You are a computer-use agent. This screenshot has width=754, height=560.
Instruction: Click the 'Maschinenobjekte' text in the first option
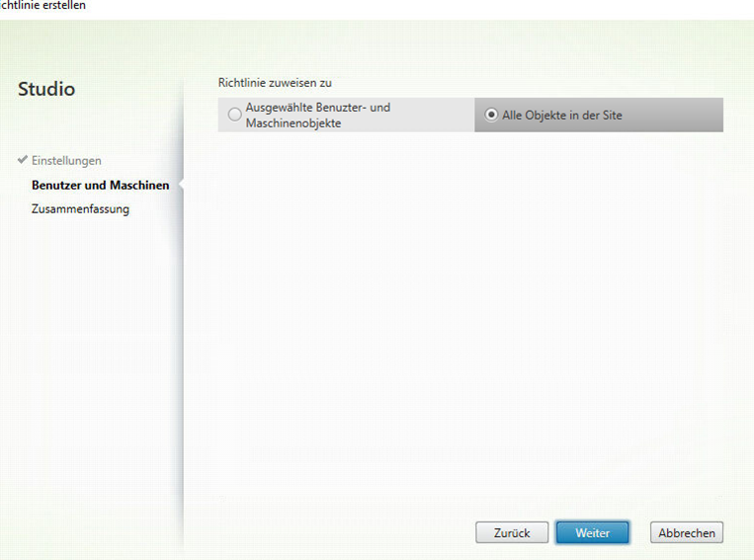(x=293, y=123)
